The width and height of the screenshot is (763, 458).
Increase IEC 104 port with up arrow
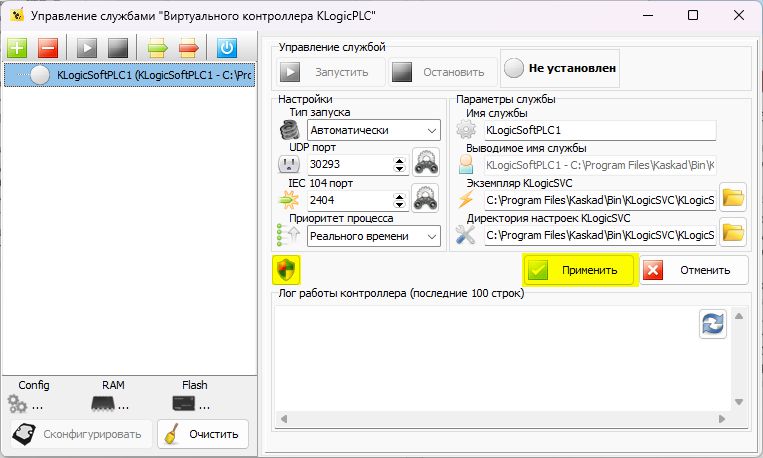pos(400,196)
